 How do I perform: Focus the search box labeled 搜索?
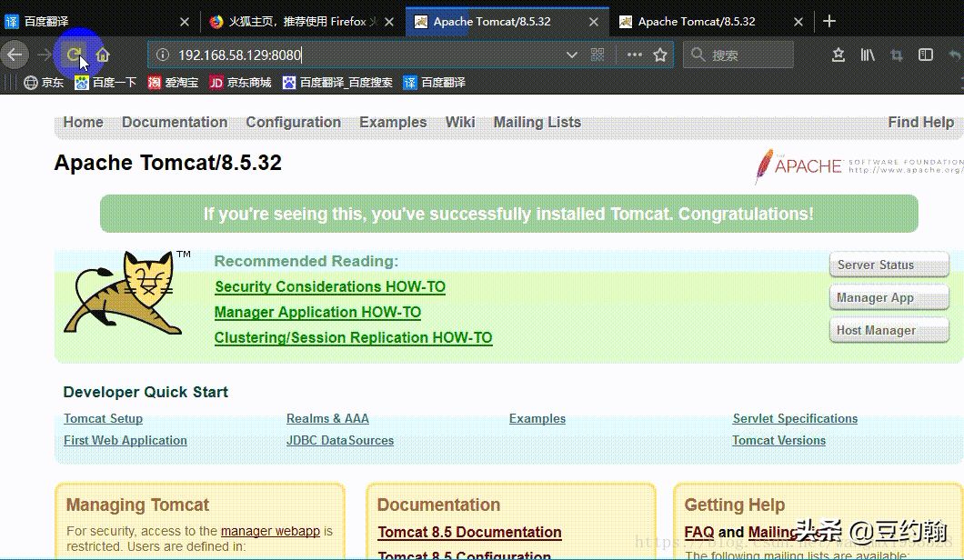click(x=738, y=55)
